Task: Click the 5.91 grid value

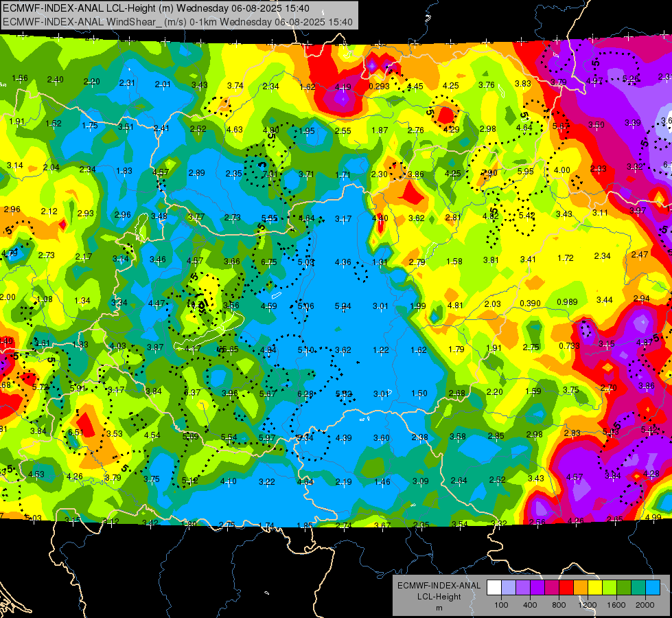Action: pos(78,389)
